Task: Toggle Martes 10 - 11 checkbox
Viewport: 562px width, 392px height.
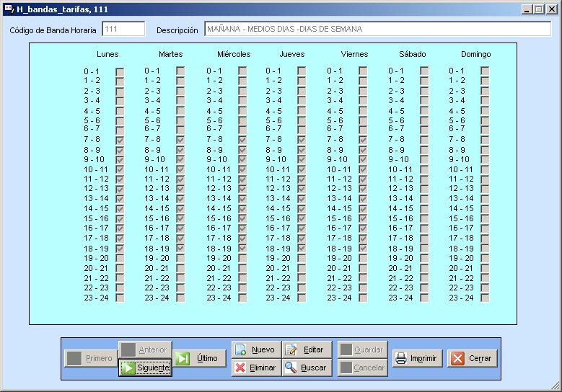Action: 180,169
